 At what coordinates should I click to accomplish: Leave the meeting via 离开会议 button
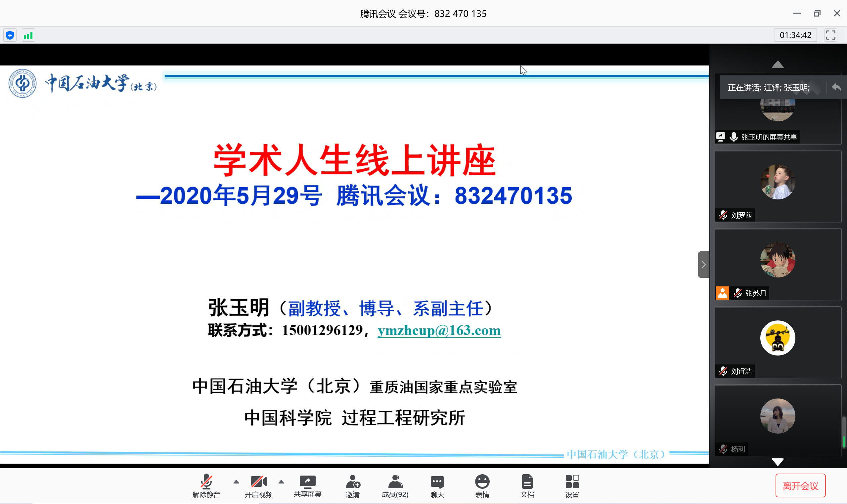[x=800, y=485]
